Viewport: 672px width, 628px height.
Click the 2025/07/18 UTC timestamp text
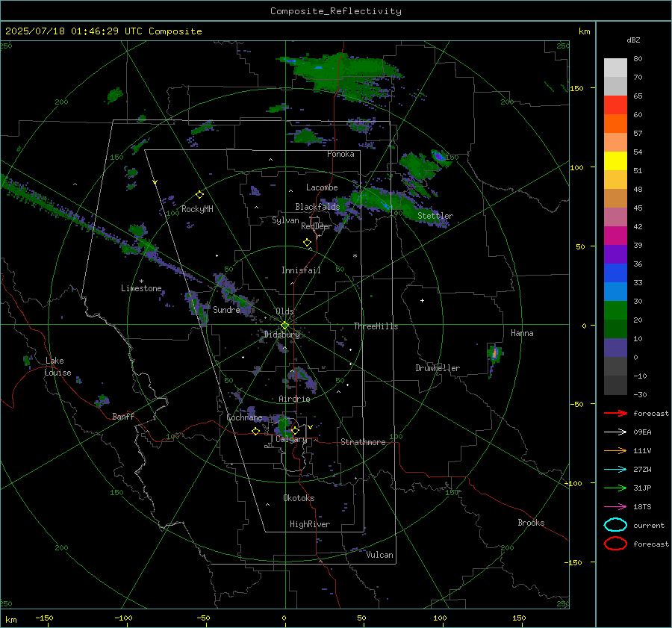click(103, 31)
